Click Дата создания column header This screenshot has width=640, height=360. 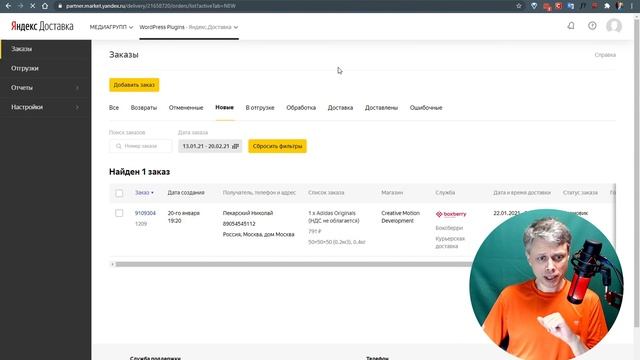click(x=186, y=193)
